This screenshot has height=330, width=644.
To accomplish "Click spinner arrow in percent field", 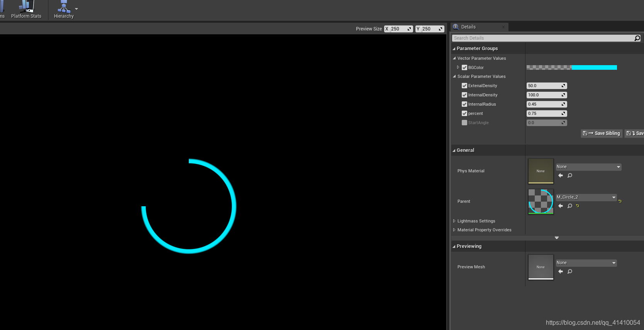I will [563, 114].
